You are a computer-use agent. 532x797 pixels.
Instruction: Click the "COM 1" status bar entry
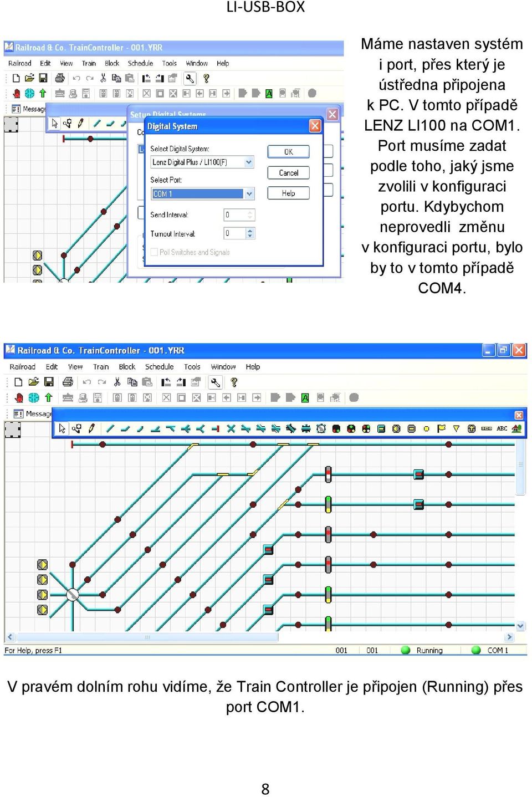(x=498, y=650)
